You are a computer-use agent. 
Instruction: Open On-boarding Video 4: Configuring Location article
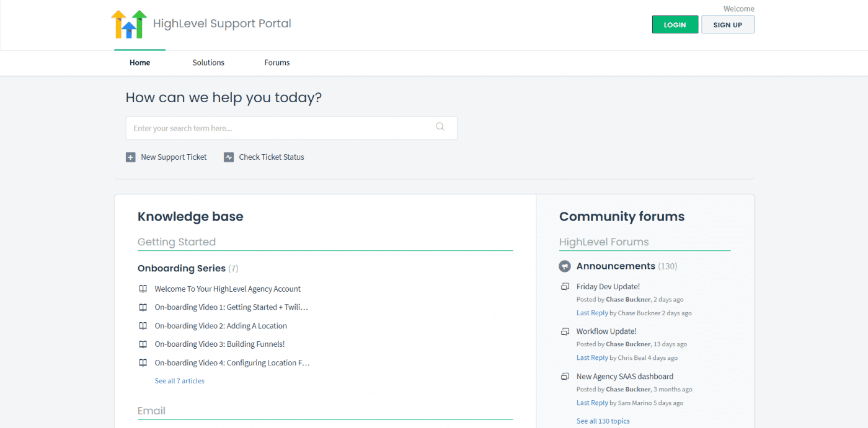(x=232, y=363)
